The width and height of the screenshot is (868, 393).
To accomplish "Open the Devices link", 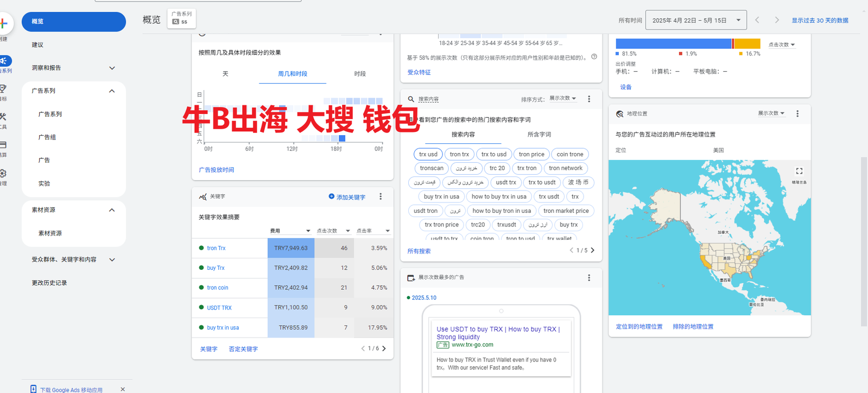I will click(x=626, y=87).
